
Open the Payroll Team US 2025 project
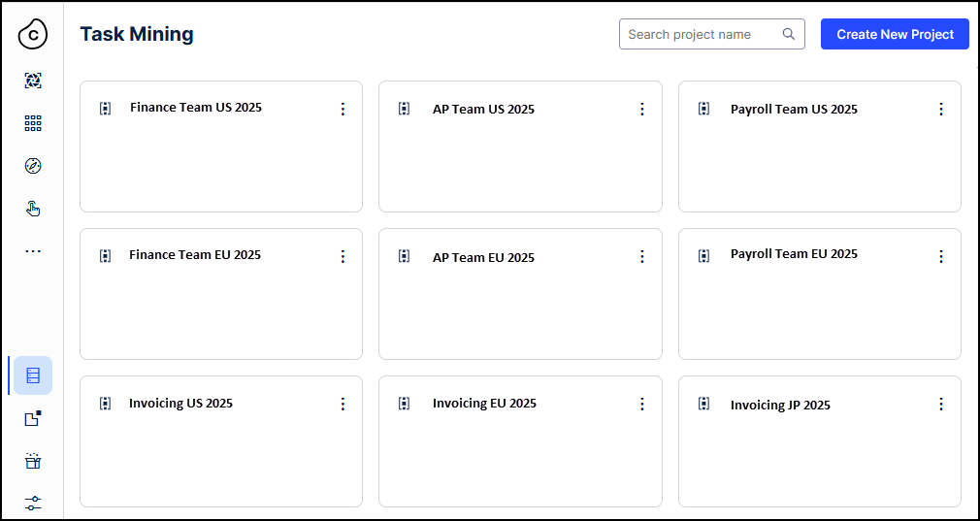click(794, 110)
